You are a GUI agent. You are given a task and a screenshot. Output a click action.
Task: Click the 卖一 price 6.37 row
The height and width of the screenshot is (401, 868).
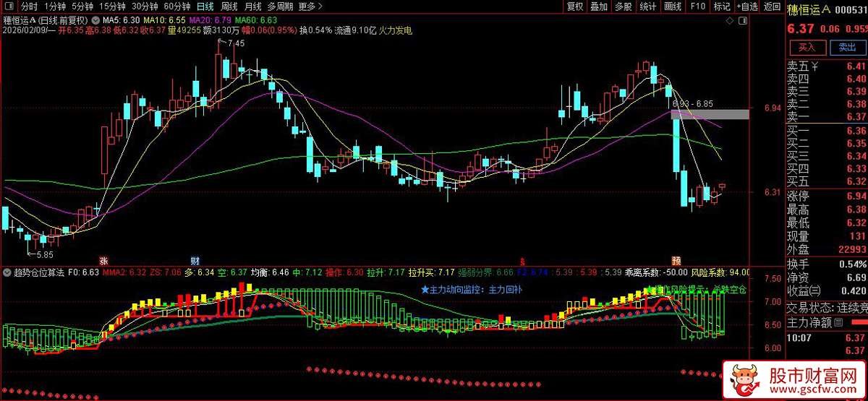point(826,117)
